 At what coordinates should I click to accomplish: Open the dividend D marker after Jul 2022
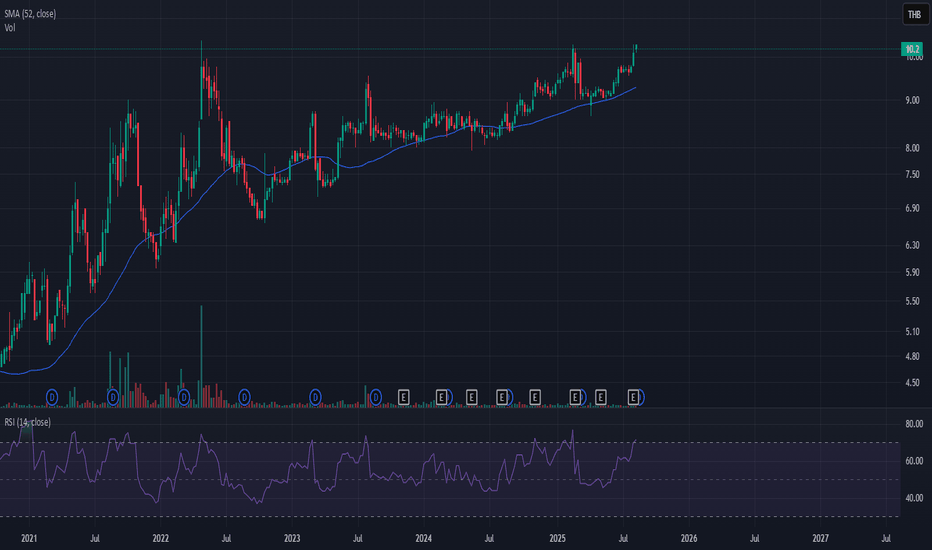point(244,397)
